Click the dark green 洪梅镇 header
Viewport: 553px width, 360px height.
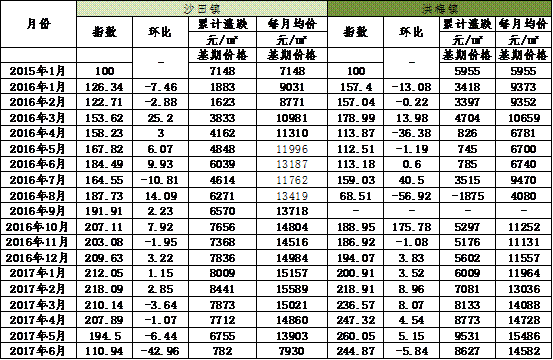point(440,8)
